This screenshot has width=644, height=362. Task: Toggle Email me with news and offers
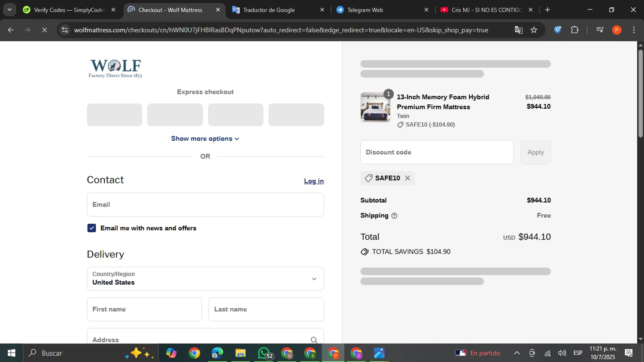point(91,228)
